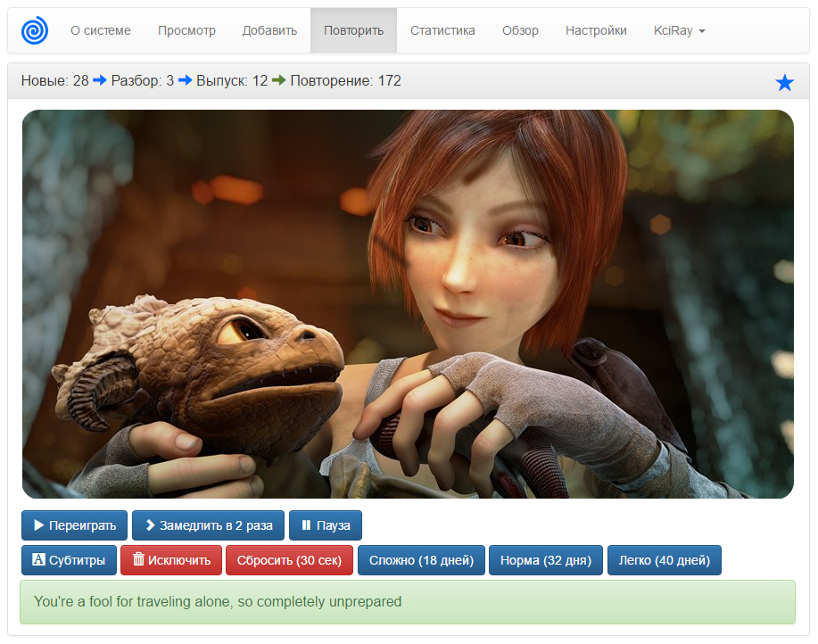
Task: Click the blue spiral logo icon
Action: [x=35, y=30]
